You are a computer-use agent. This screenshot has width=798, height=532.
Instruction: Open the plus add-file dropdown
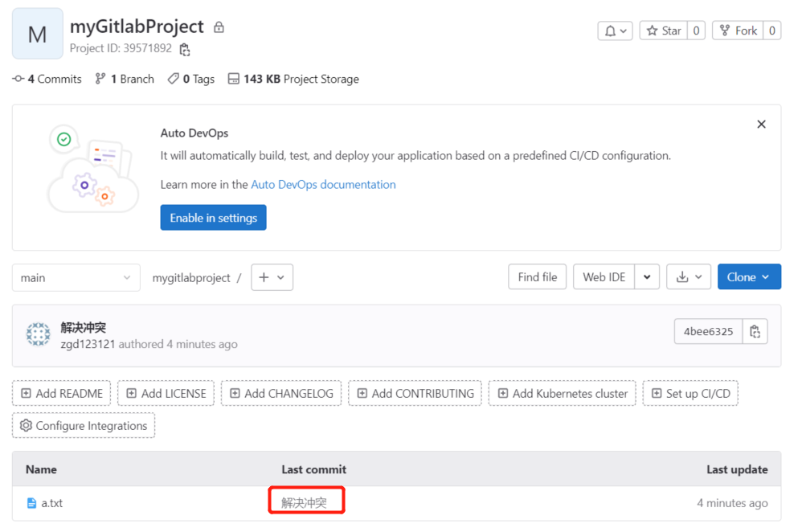[x=272, y=277]
